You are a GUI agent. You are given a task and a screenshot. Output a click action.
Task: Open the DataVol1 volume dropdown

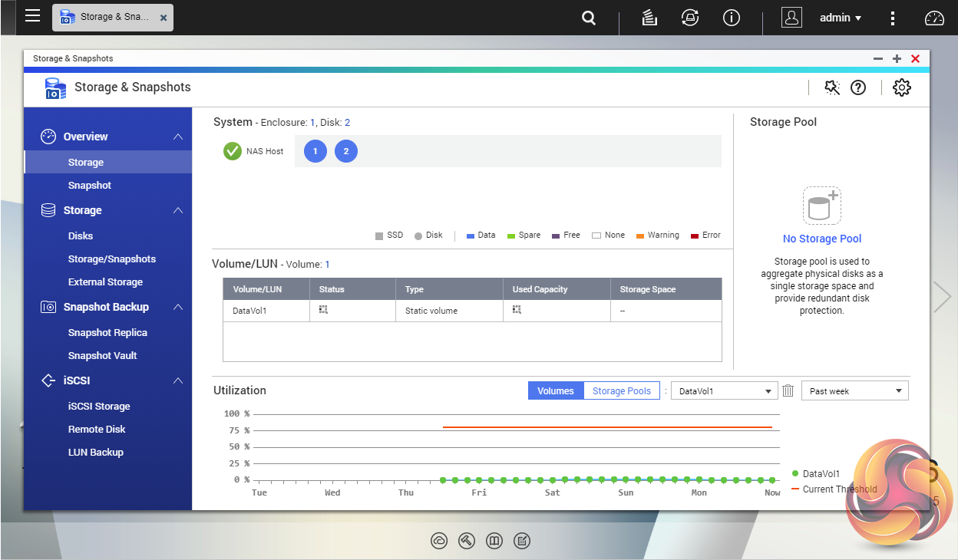coord(725,391)
